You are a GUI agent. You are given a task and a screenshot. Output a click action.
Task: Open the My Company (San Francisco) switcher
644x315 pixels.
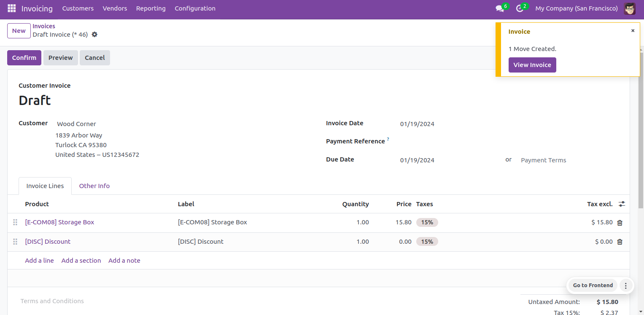(x=577, y=8)
